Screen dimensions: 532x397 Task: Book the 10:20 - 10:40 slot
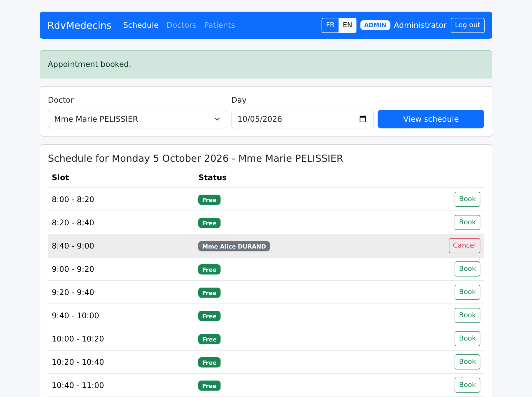click(x=467, y=362)
